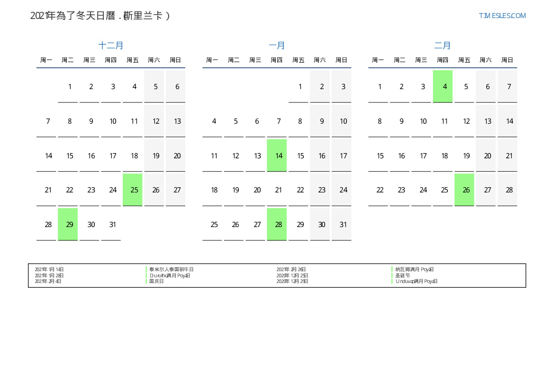Click holiday name Unduvap满月Poya日
This screenshot has width=554, height=392.
(417, 282)
